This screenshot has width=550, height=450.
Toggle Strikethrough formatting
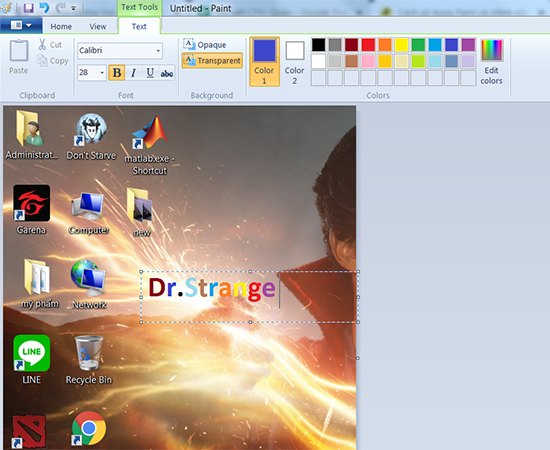click(x=167, y=73)
